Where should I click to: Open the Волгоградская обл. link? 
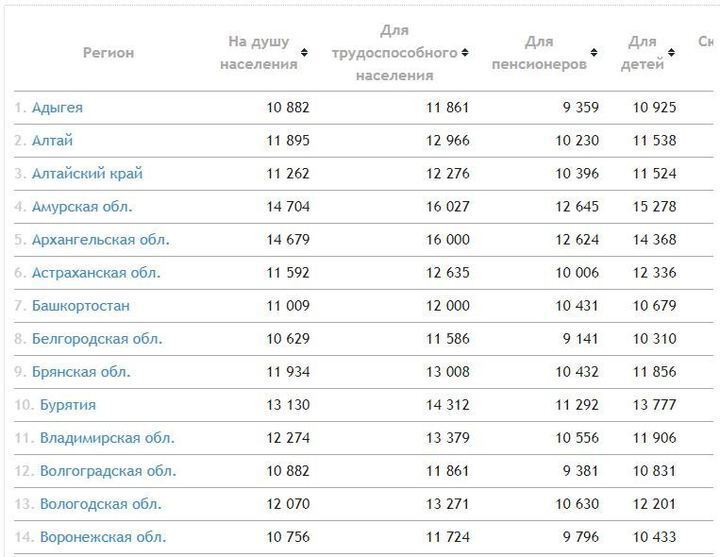tap(108, 470)
